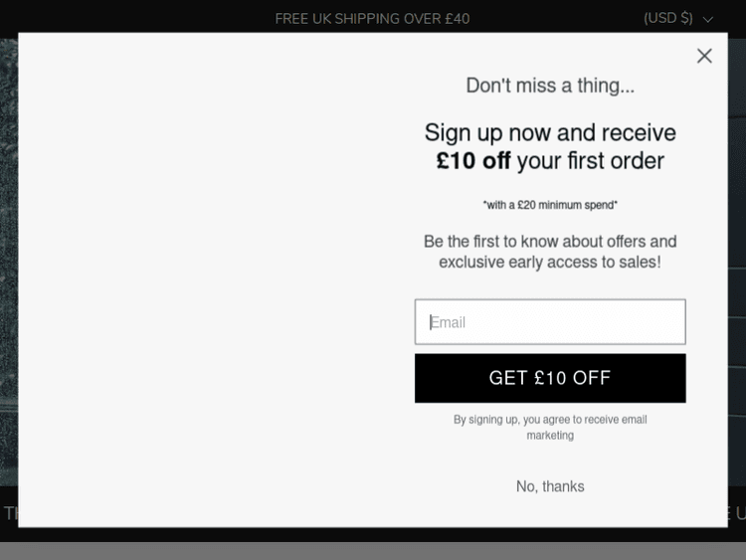Expand the currency chevron arrow
Image resolution: width=746 pixels, height=560 pixels.
pos(708,19)
